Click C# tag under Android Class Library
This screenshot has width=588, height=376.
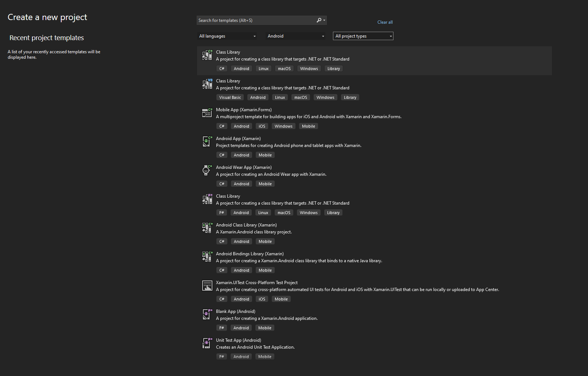[222, 241]
